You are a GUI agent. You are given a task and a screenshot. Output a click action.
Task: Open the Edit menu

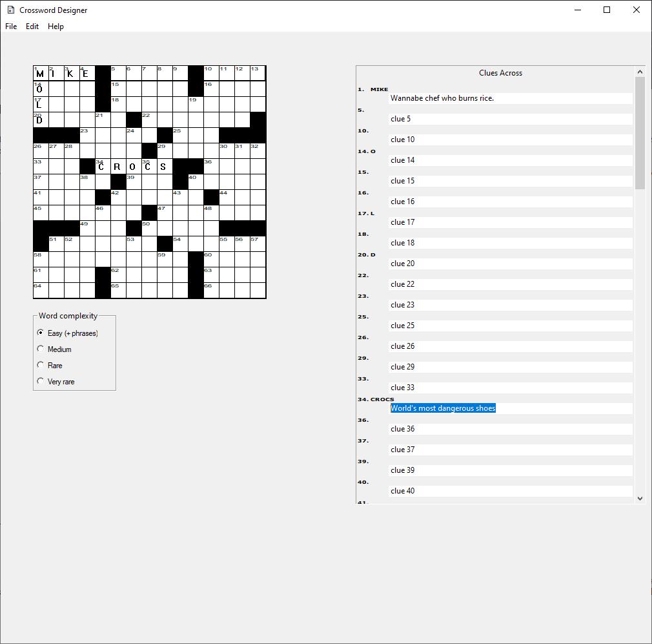coord(32,26)
